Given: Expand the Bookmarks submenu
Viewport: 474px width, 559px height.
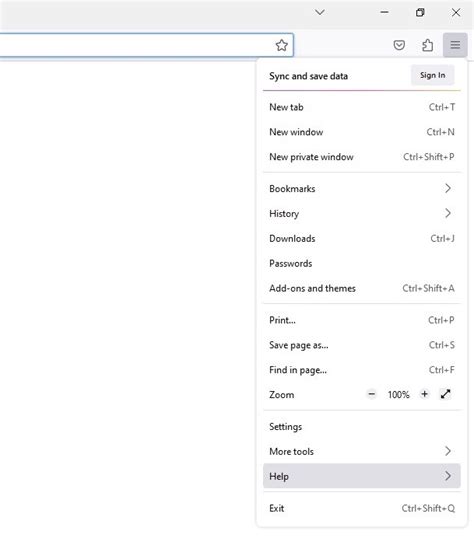Looking at the screenshot, I should (x=362, y=189).
